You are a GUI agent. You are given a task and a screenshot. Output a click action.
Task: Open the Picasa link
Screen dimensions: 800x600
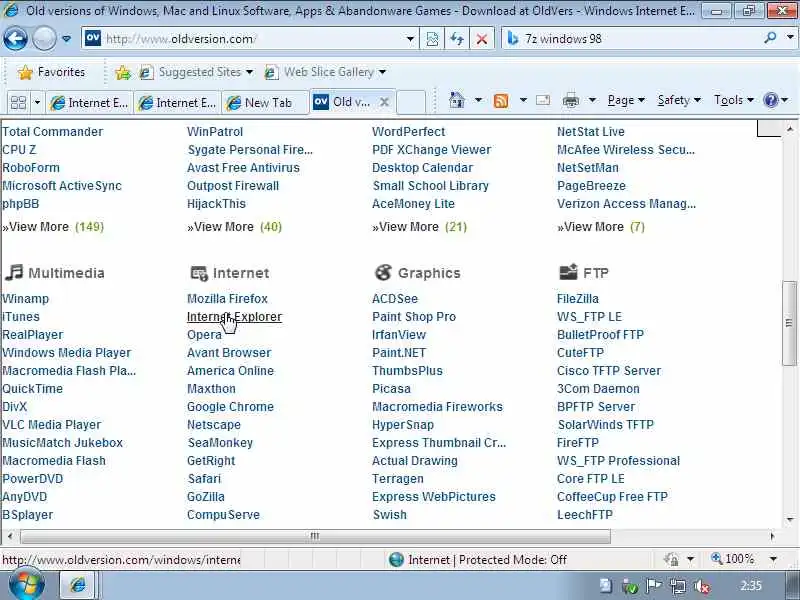point(391,389)
